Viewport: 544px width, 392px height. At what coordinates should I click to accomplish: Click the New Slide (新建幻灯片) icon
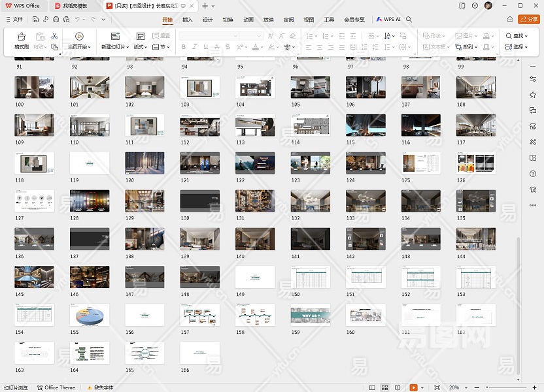click(115, 37)
